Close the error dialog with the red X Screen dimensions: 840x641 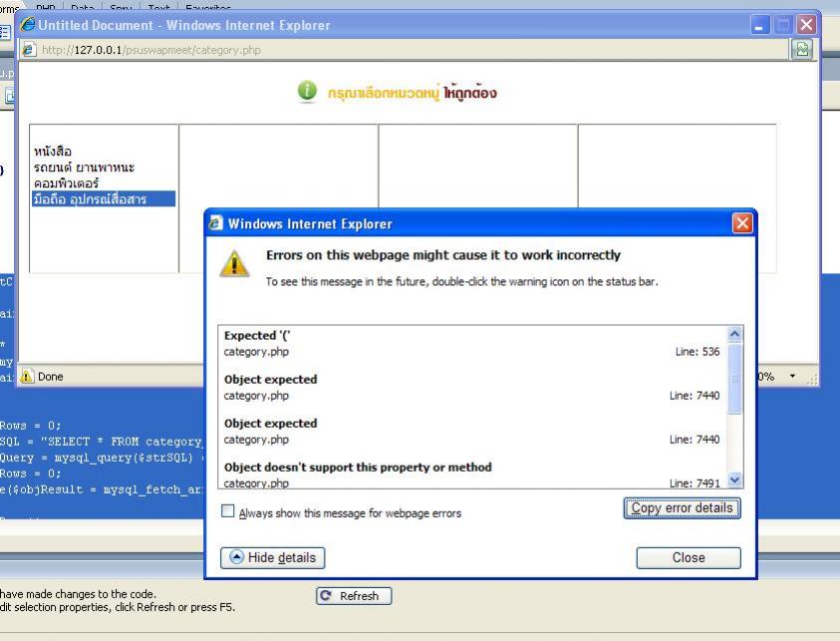pos(742,223)
